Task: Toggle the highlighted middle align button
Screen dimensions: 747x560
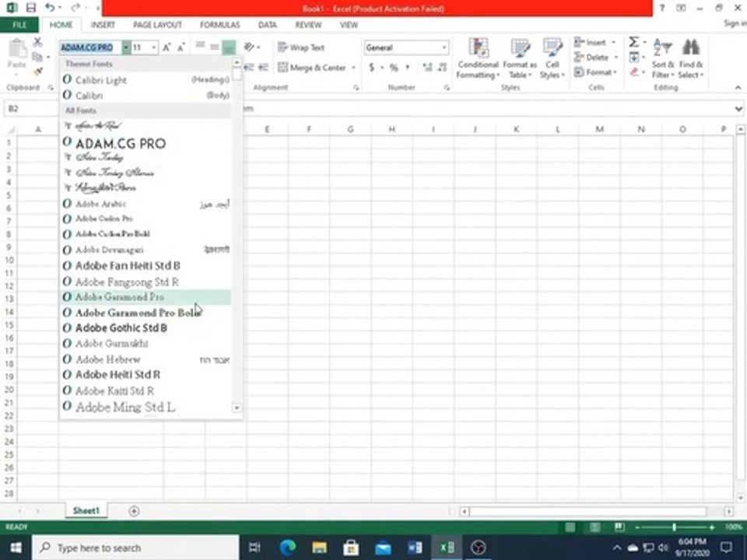Action: (x=229, y=47)
